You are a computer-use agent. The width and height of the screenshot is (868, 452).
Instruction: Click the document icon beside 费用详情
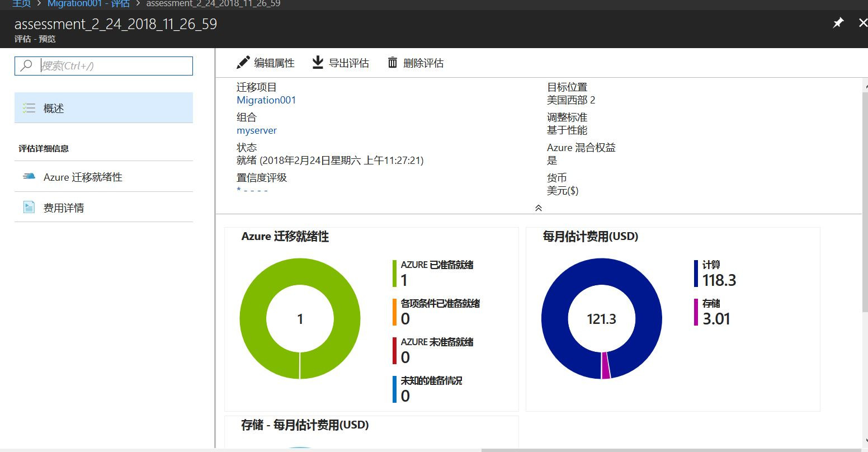tap(29, 208)
